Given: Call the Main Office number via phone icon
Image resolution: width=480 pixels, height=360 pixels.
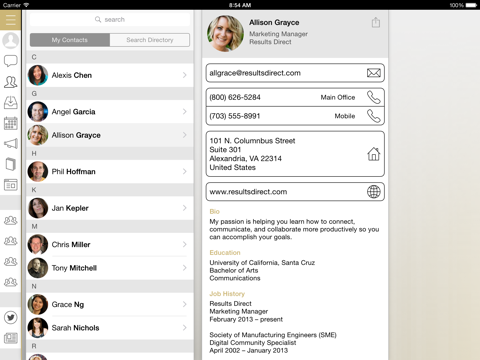Looking at the screenshot, I should 374,97.
